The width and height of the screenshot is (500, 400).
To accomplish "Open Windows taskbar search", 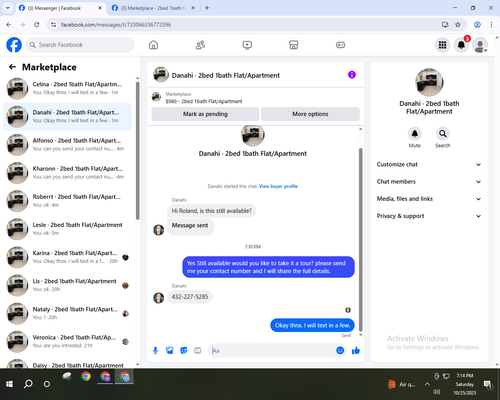I will click(28, 384).
